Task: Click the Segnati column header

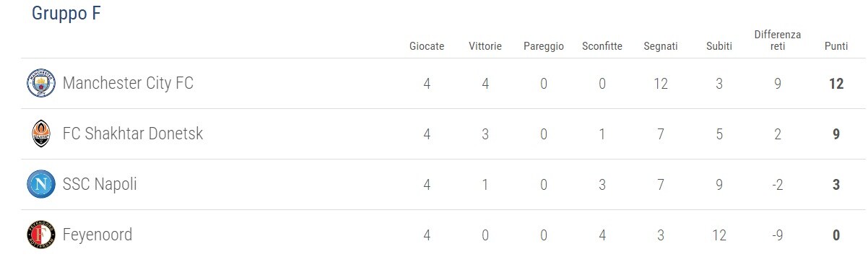Action: pos(661,46)
